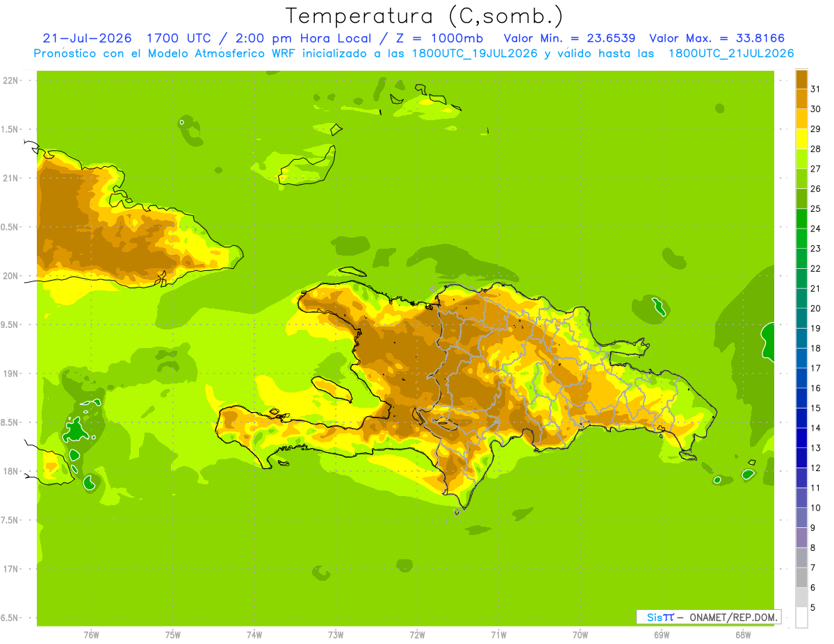The width and height of the screenshot is (834, 644).
Task: Click the '21N' latitude axis label
Action: click(11, 178)
